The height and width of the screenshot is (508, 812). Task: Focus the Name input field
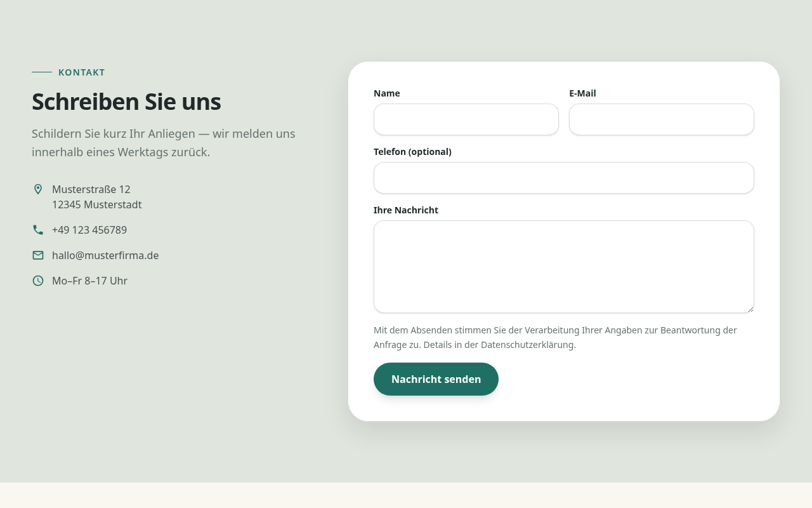[466, 119]
